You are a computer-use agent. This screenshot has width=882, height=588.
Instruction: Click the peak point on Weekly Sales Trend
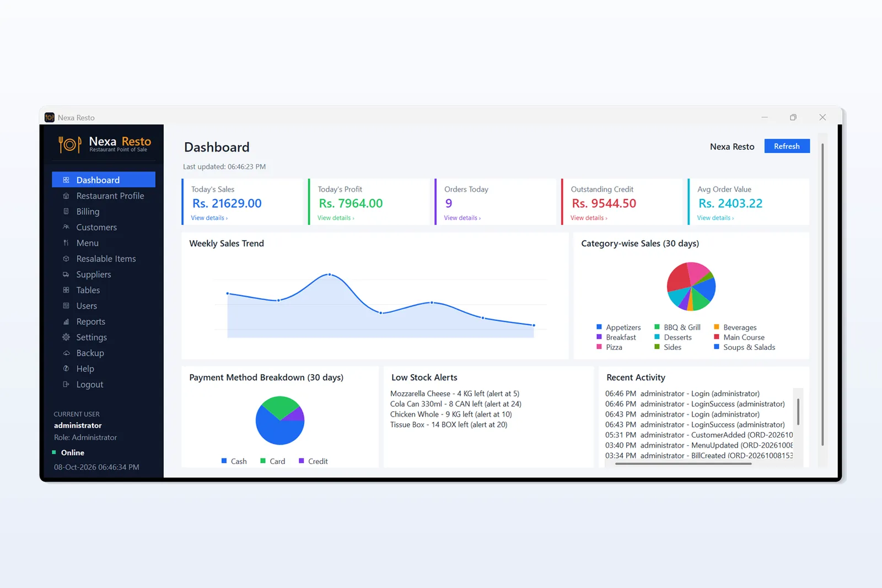pos(330,274)
